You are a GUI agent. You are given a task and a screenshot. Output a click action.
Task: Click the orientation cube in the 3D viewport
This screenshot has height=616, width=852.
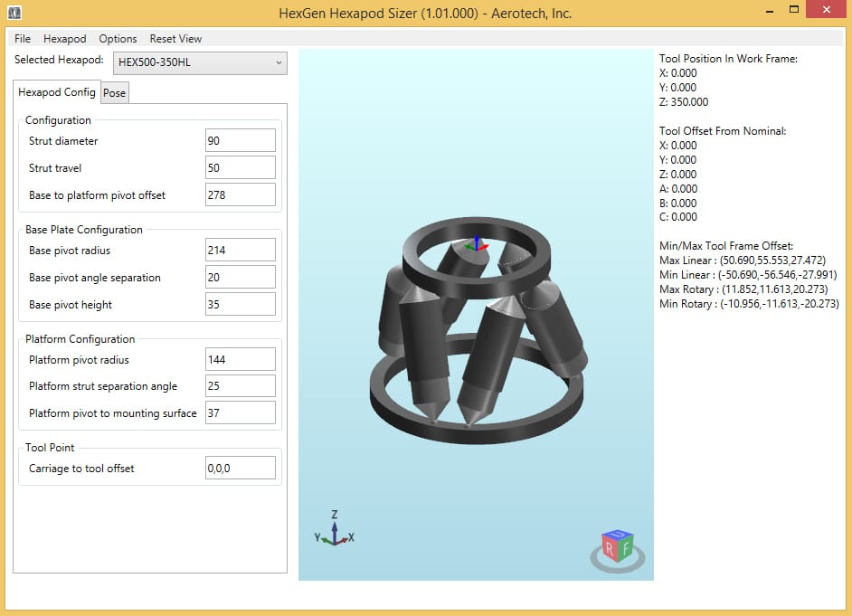tap(617, 544)
